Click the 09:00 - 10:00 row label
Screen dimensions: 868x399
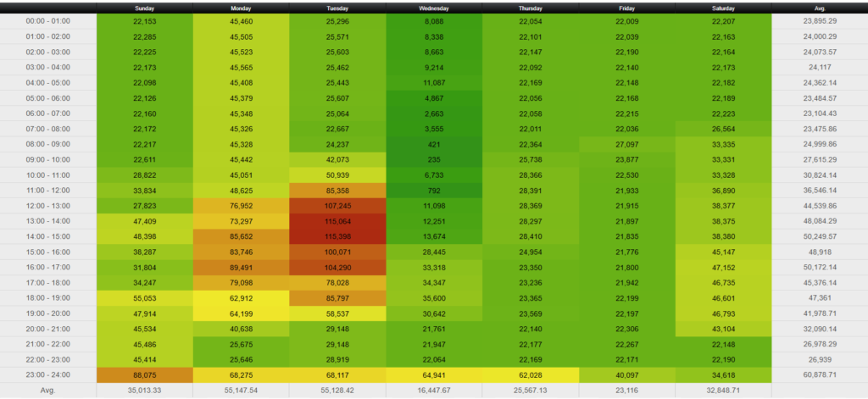[48, 159]
